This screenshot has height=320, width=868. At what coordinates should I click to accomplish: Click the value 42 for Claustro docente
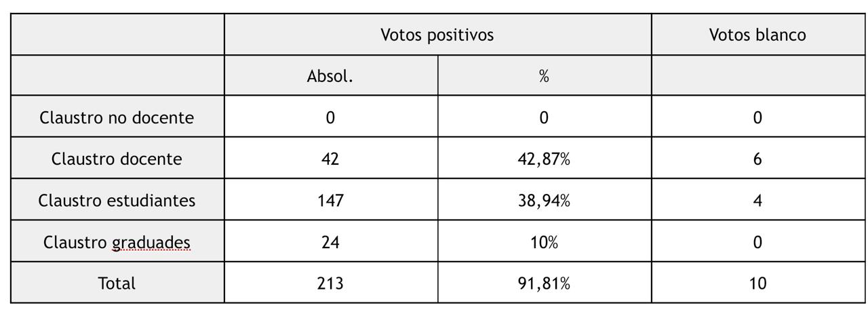pos(330,159)
